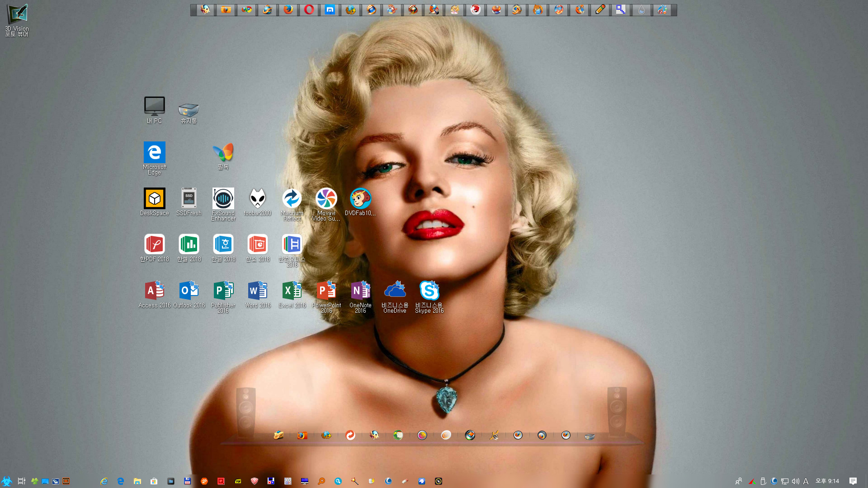Open 비즈니스용 OneDrive shortcut
The height and width of the screenshot is (488, 868).
click(x=395, y=296)
